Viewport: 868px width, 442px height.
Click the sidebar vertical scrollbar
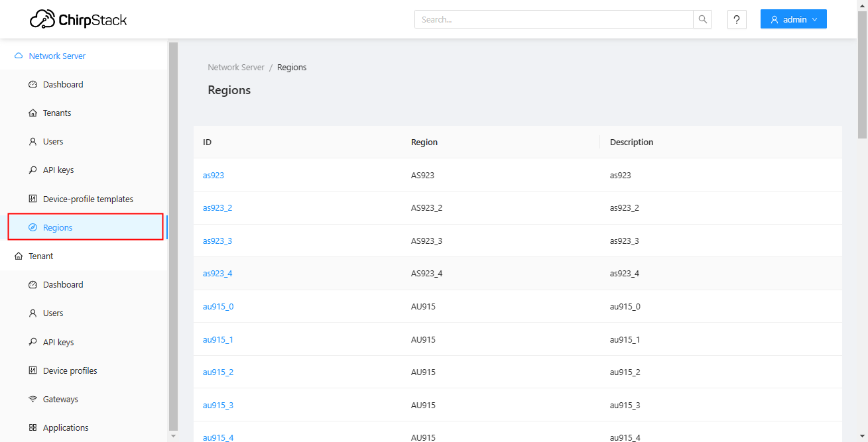click(x=173, y=232)
